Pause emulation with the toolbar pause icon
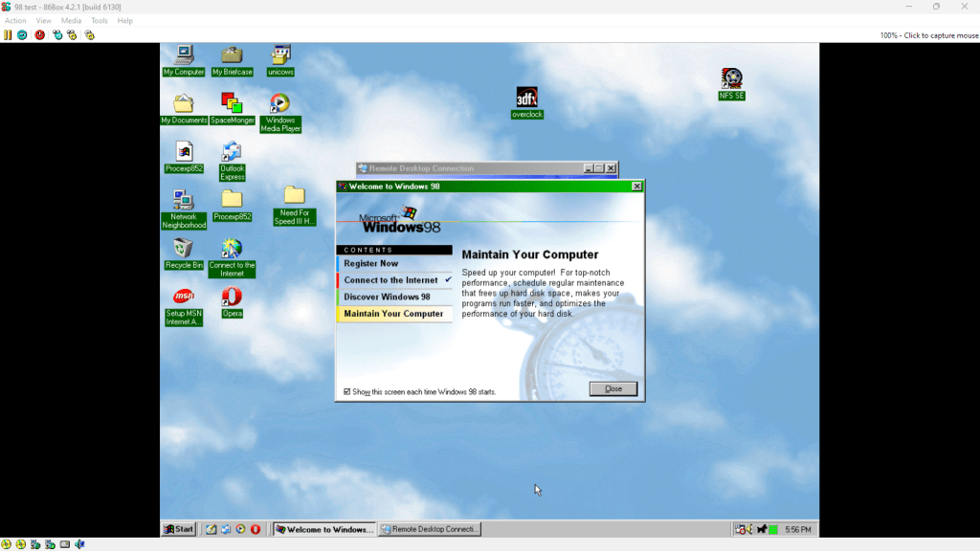 (x=8, y=34)
